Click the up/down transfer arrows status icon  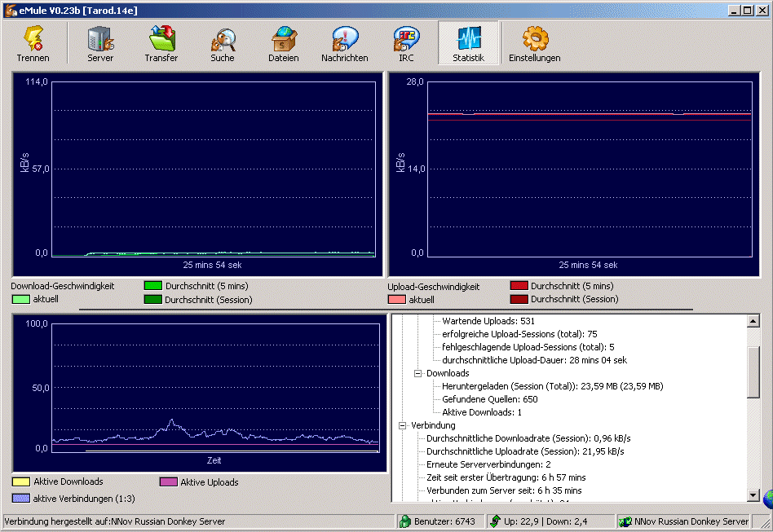coord(495,521)
